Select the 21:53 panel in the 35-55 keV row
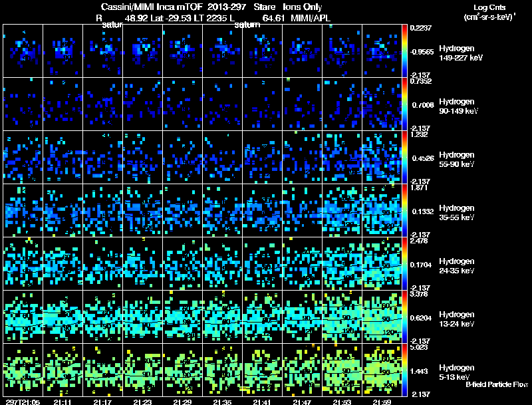Image resolution: width=532 pixels, height=405 pixels. point(342,210)
